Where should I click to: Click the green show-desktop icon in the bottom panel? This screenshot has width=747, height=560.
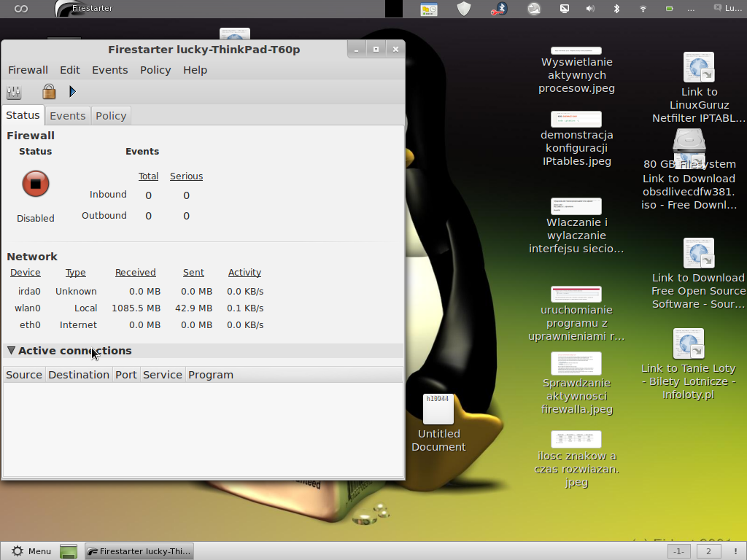coord(69,551)
